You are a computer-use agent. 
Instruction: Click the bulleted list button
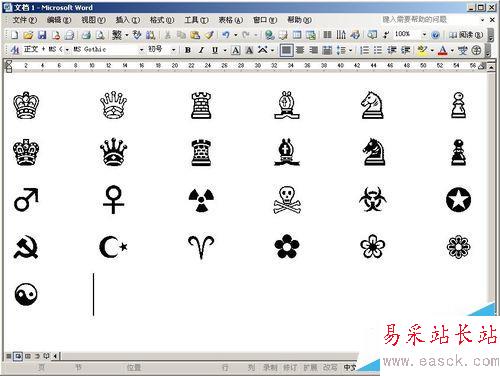click(x=378, y=50)
